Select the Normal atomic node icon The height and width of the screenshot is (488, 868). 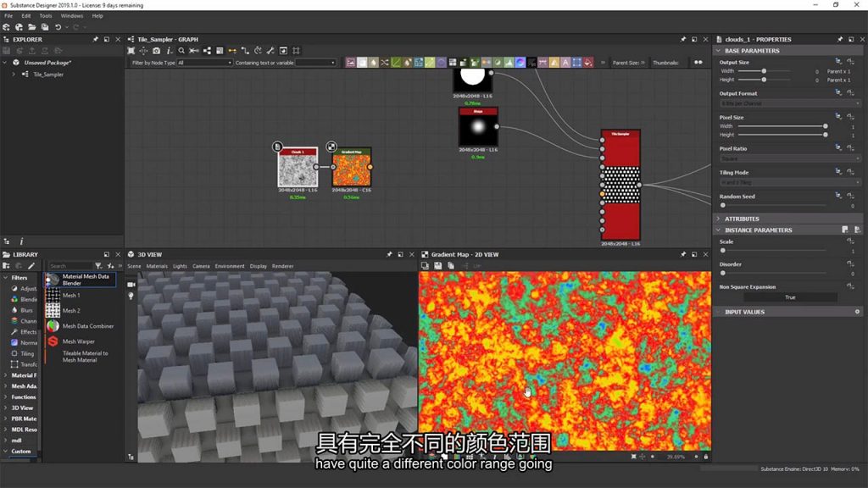tap(520, 63)
